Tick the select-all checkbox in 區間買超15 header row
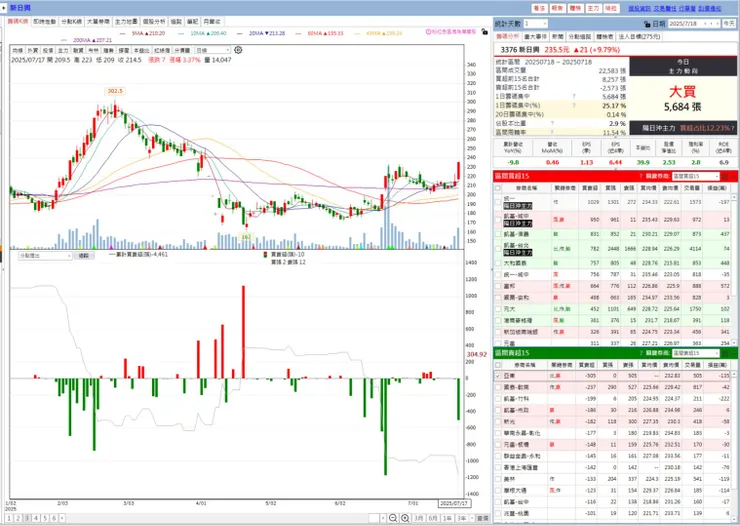This screenshot has width=740, height=526. pyautogui.click(x=498, y=188)
